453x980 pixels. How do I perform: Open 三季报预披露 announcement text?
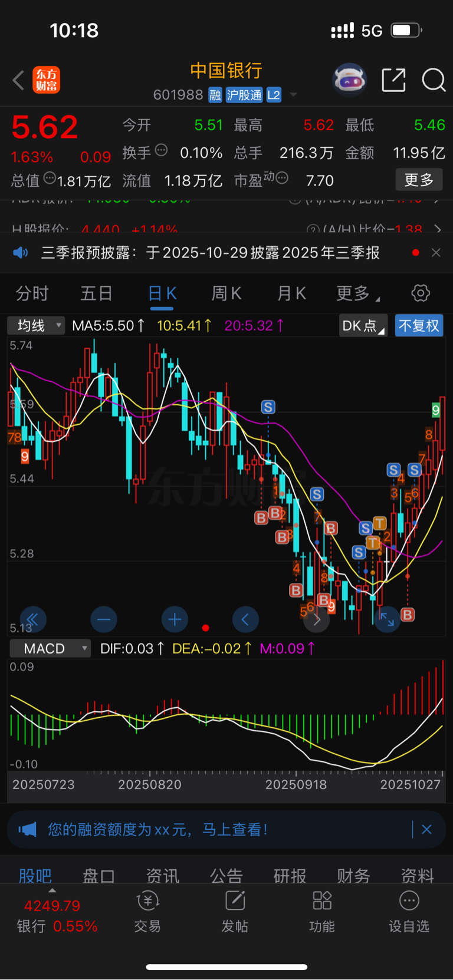point(211,253)
